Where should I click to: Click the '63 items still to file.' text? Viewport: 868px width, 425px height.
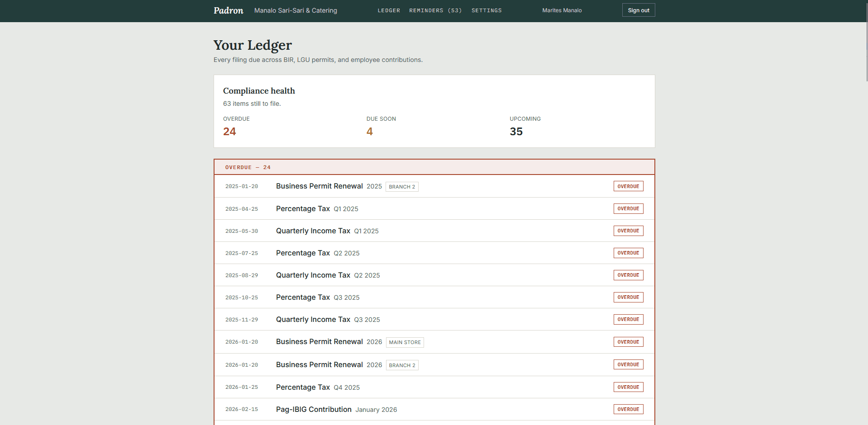pos(252,104)
